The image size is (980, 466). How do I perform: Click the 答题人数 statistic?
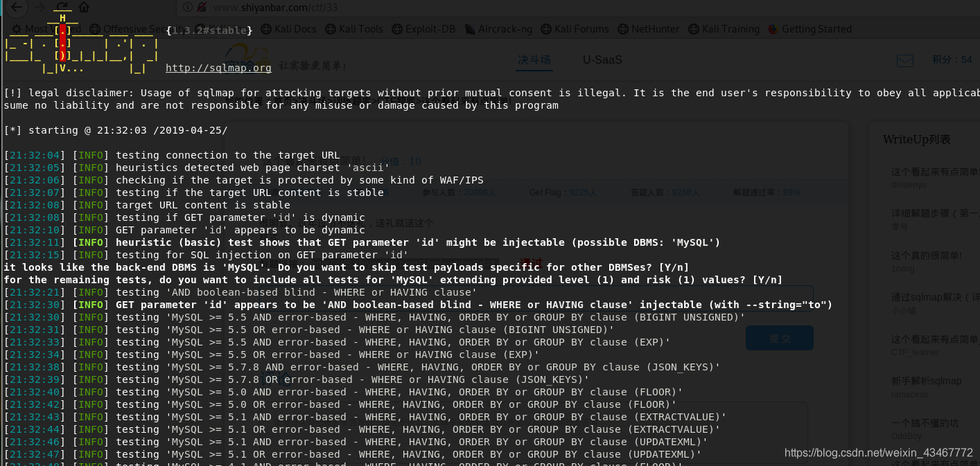(x=665, y=192)
